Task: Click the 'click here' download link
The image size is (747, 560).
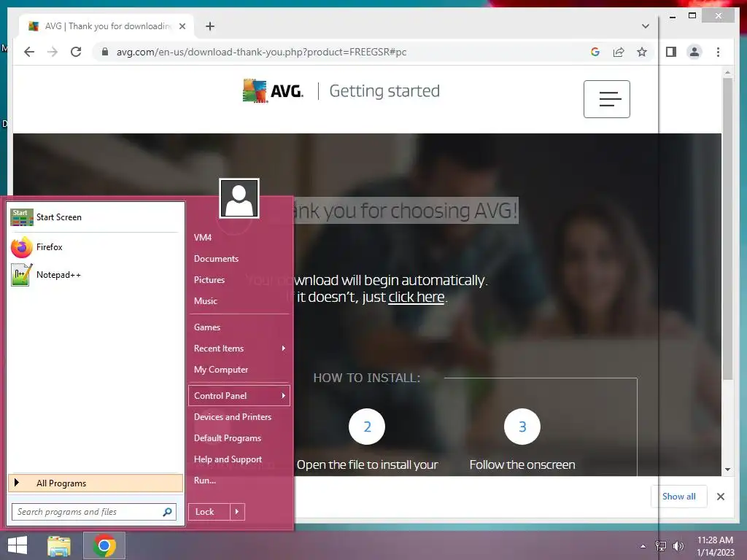Action: (x=416, y=297)
